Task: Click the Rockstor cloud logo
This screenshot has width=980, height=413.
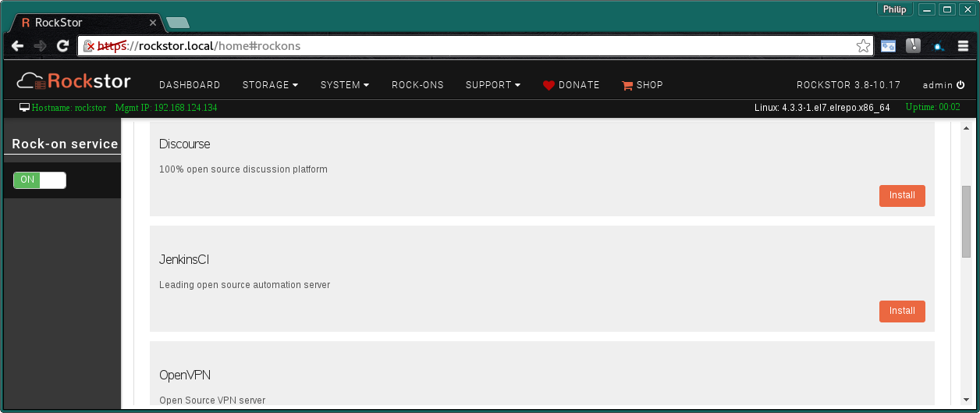Action: [x=73, y=80]
